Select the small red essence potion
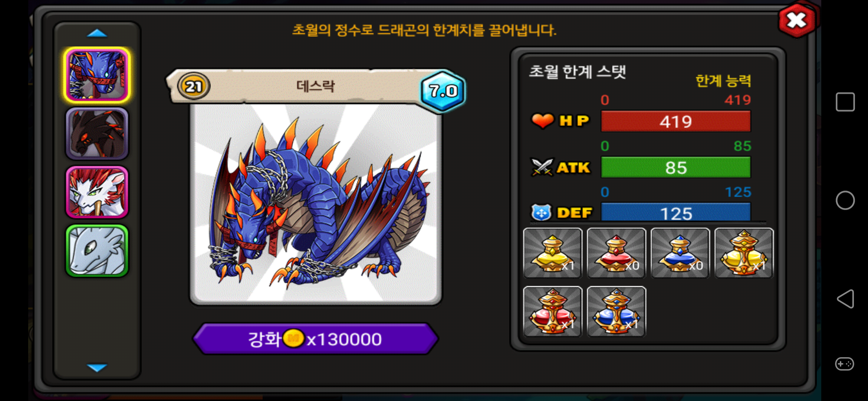This screenshot has width=868, height=401. coord(617,253)
